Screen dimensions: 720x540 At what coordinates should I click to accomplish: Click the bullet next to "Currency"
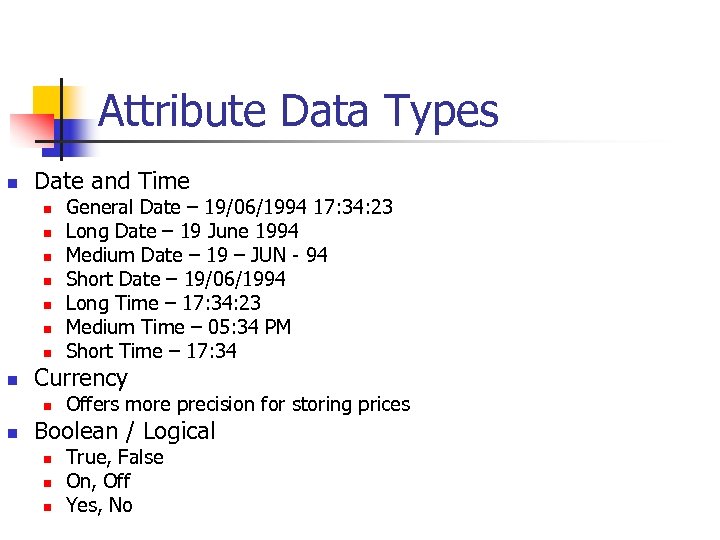13,381
